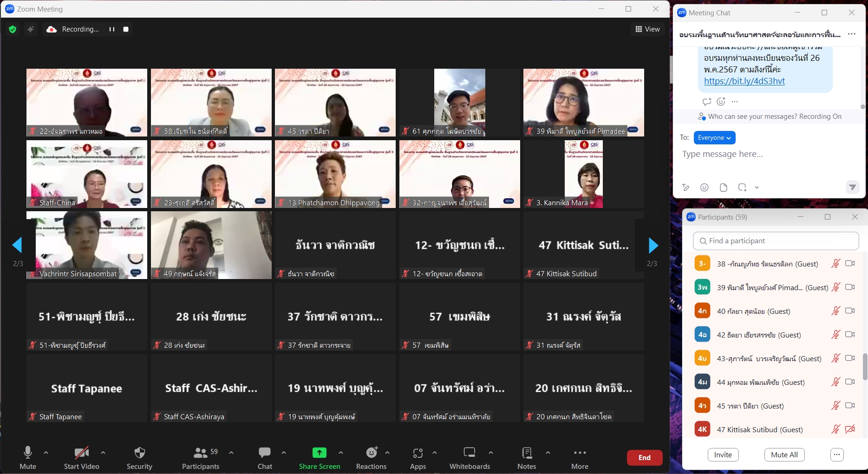
Task: Open the Reactions picker
Action: click(371, 457)
